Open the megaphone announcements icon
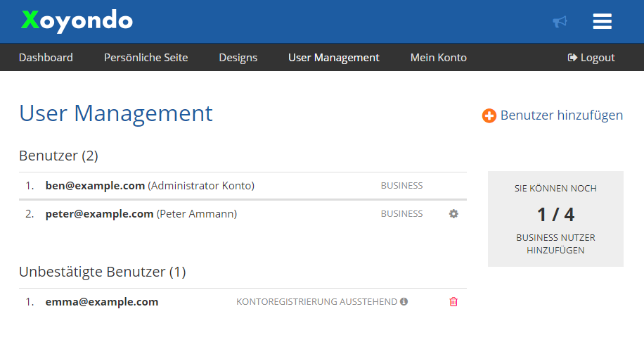644x340 pixels. [560, 21]
